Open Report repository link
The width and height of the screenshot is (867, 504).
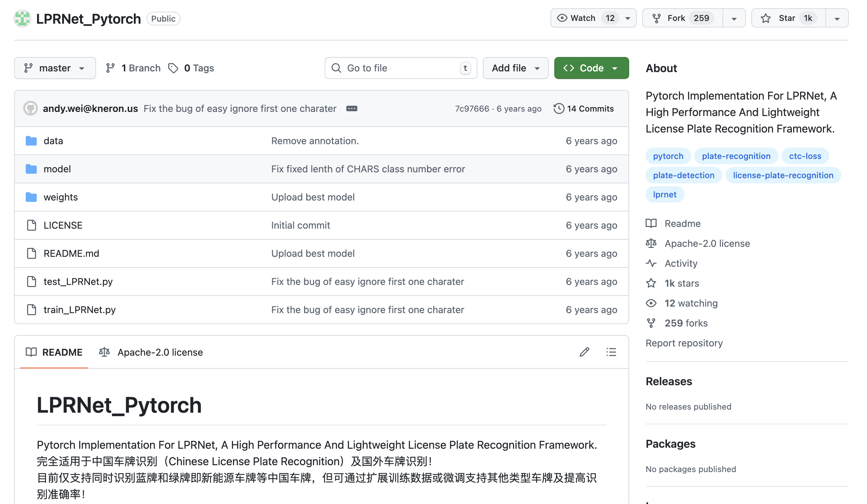click(684, 343)
